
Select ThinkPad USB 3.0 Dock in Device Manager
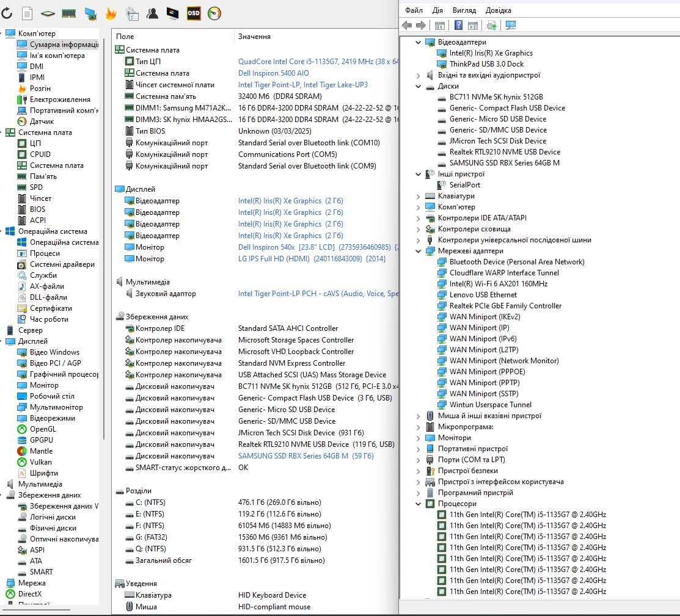[486, 64]
